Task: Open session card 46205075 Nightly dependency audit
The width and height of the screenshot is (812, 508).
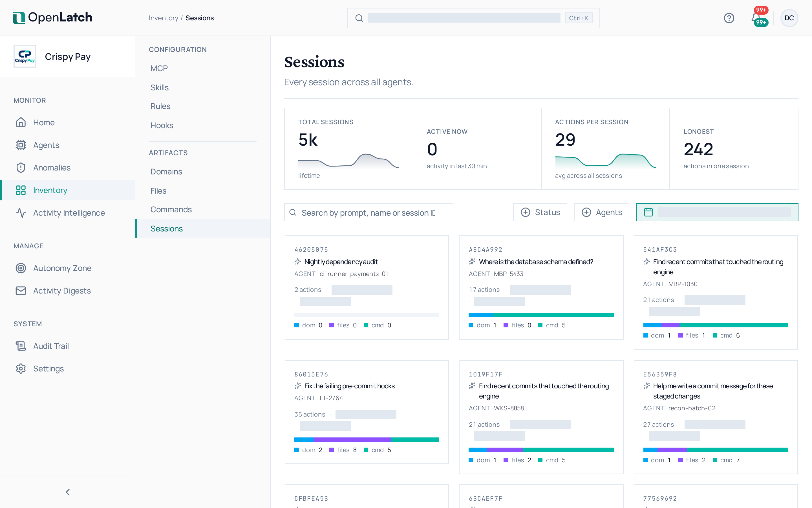Action: tap(367, 287)
